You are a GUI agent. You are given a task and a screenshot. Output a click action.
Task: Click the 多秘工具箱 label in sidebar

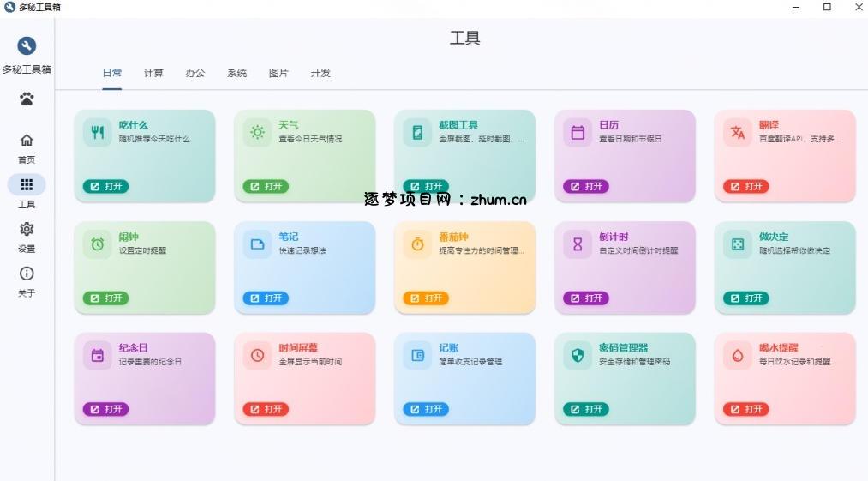27,69
